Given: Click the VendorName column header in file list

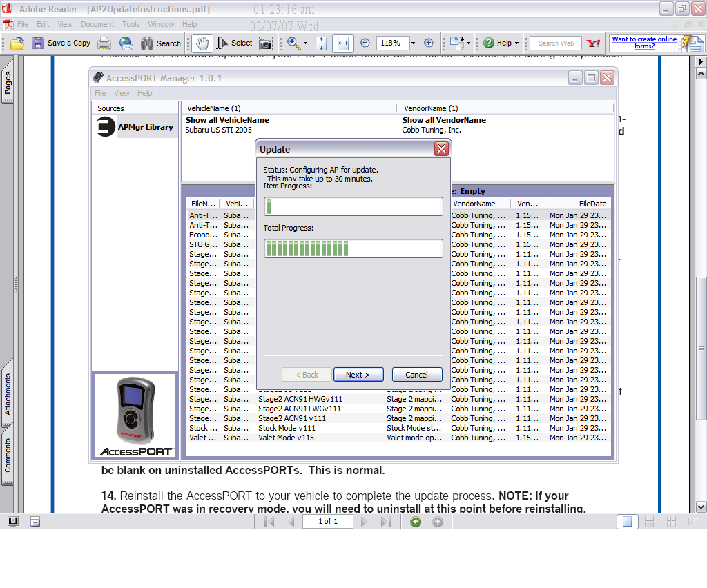Looking at the screenshot, I should (x=481, y=204).
